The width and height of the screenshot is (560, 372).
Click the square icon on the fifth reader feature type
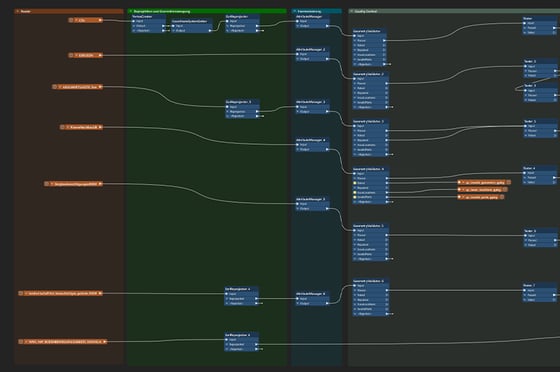[46, 184]
